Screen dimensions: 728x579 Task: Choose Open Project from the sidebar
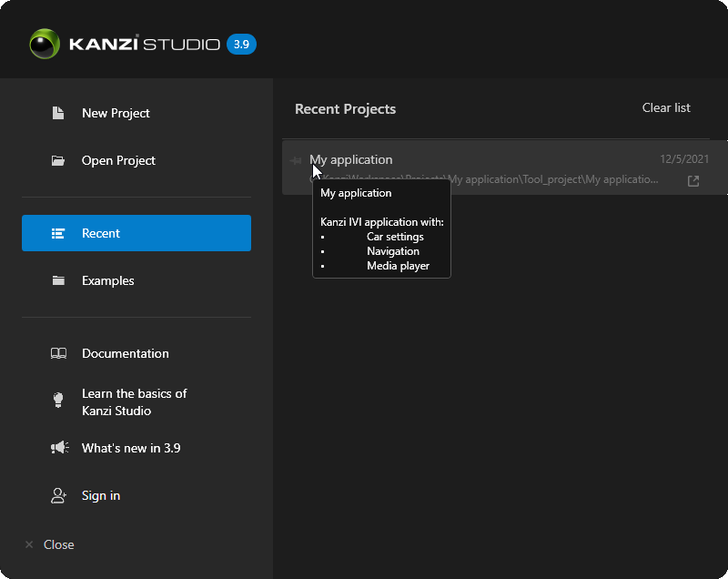click(x=118, y=160)
